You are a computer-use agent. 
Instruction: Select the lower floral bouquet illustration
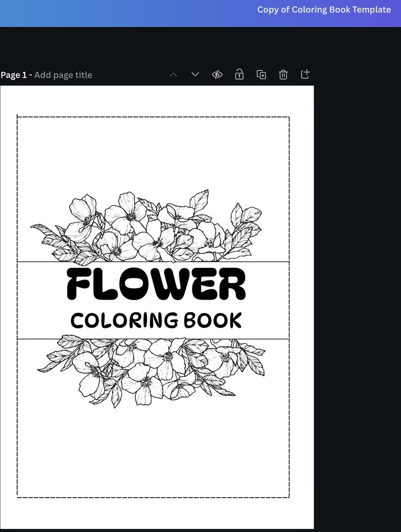pos(151,372)
